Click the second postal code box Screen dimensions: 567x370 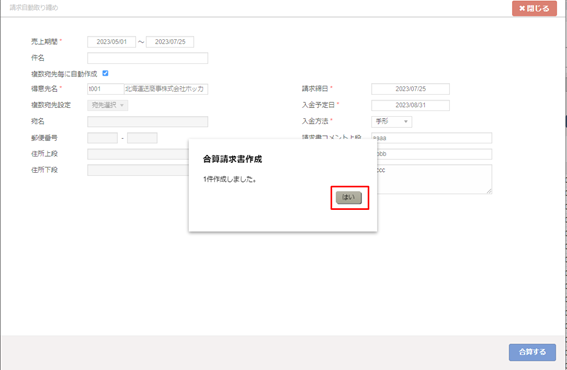click(142, 138)
